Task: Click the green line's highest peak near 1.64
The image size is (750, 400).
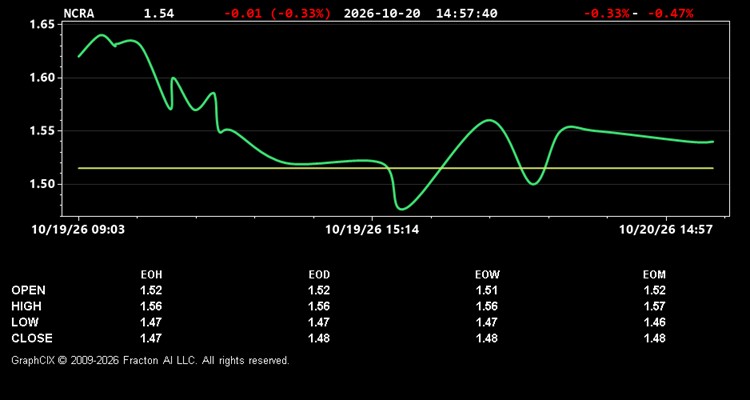Action: [102, 35]
